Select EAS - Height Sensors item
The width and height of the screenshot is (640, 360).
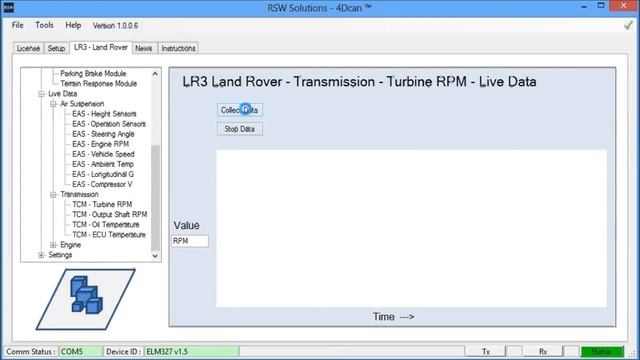(x=104, y=114)
